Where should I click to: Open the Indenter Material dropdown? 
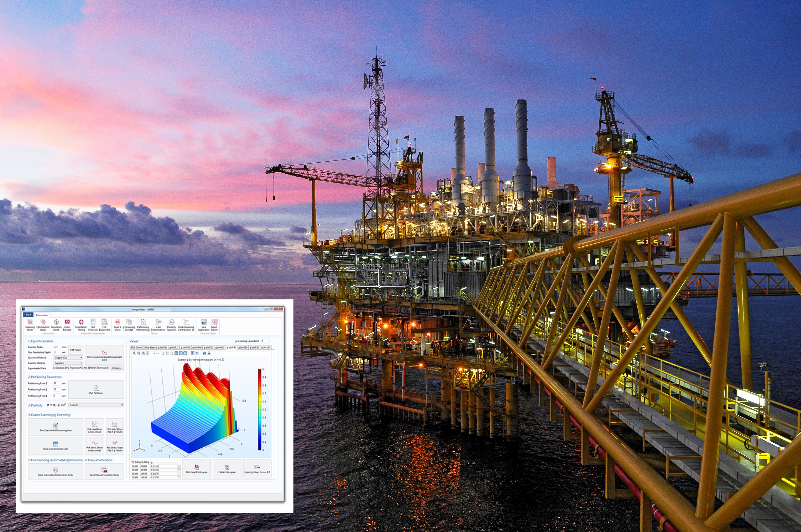click(x=68, y=363)
